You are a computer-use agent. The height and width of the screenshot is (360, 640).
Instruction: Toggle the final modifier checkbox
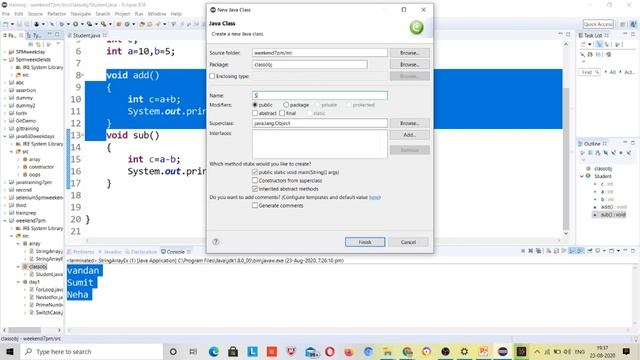282,113
